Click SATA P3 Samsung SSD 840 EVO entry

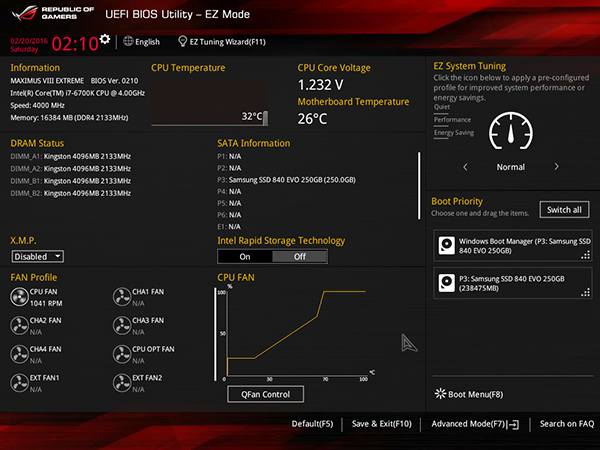click(x=286, y=179)
